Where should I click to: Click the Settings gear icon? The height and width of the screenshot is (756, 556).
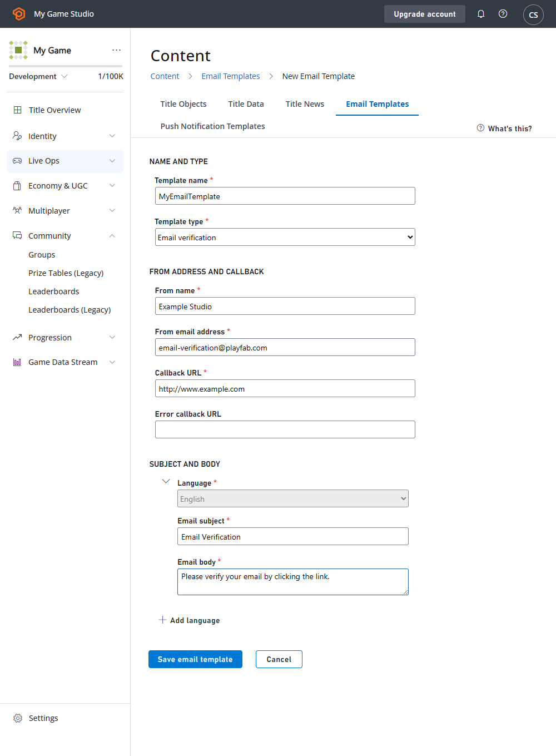[18, 718]
